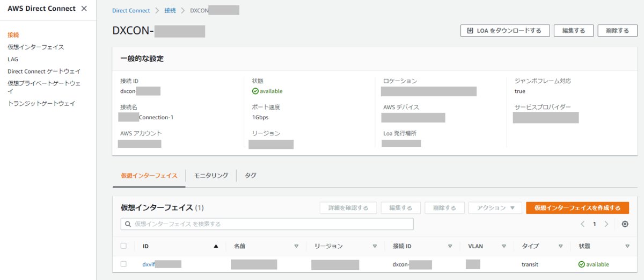The image size is (644, 280).
Task: Sort by タイプ column
Action: (560, 246)
